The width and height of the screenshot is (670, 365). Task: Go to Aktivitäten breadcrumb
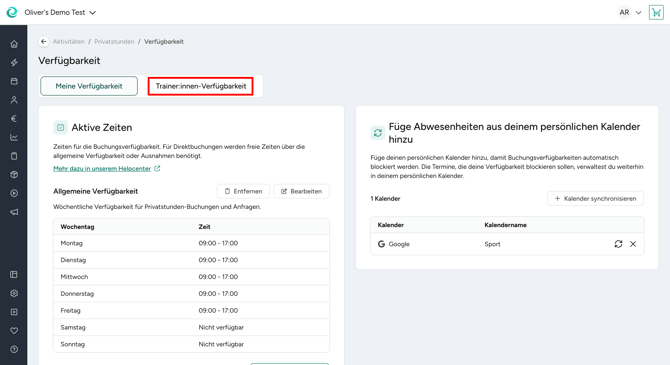point(68,41)
